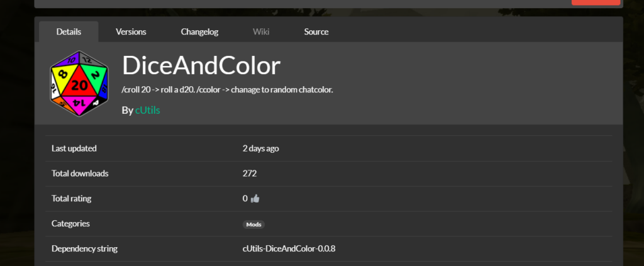Select the Mods category badge
This screenshot has width=644, height=266.
point(253,224)
